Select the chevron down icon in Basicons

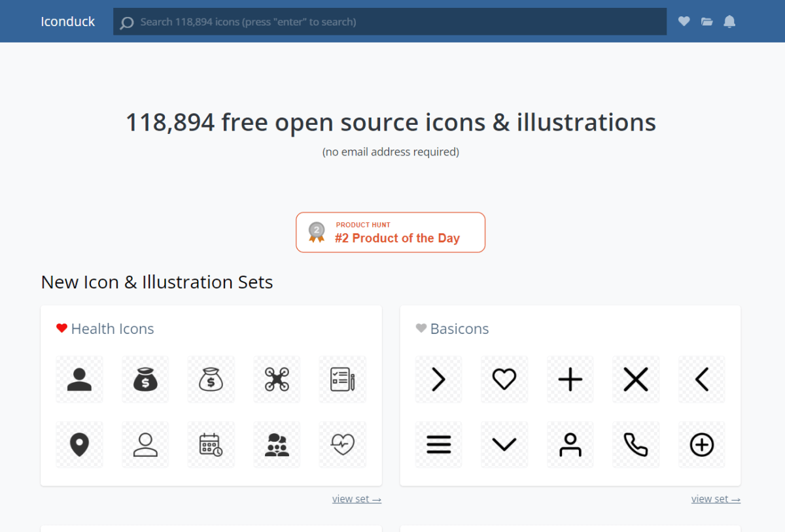point(504,444)
